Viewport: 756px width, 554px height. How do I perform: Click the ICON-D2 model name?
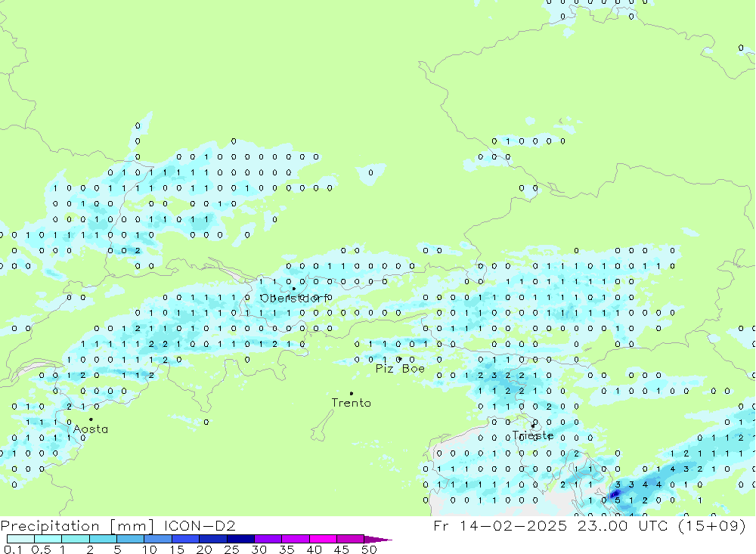pyautogui.click(x=200, y=525)
